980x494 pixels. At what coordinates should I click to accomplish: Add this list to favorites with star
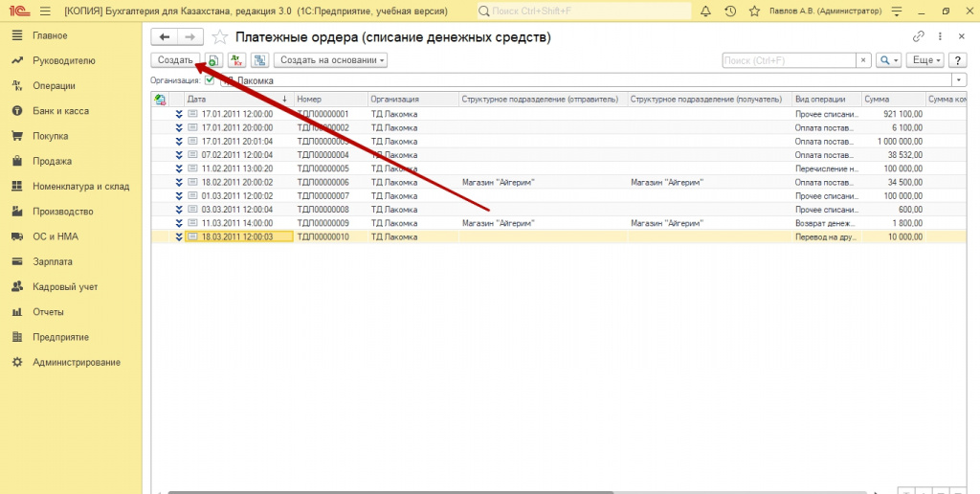pos(219,37)
